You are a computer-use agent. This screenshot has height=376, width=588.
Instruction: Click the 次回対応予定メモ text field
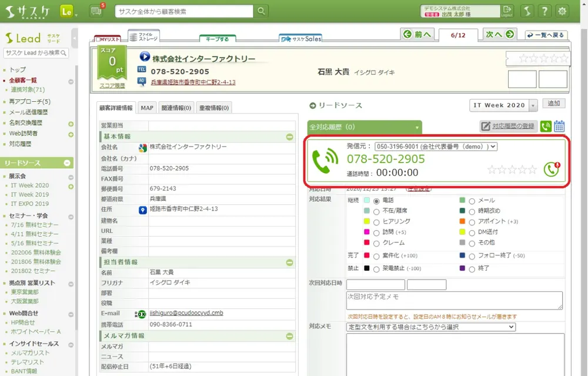pyautogui.click(x=454, y=300)
